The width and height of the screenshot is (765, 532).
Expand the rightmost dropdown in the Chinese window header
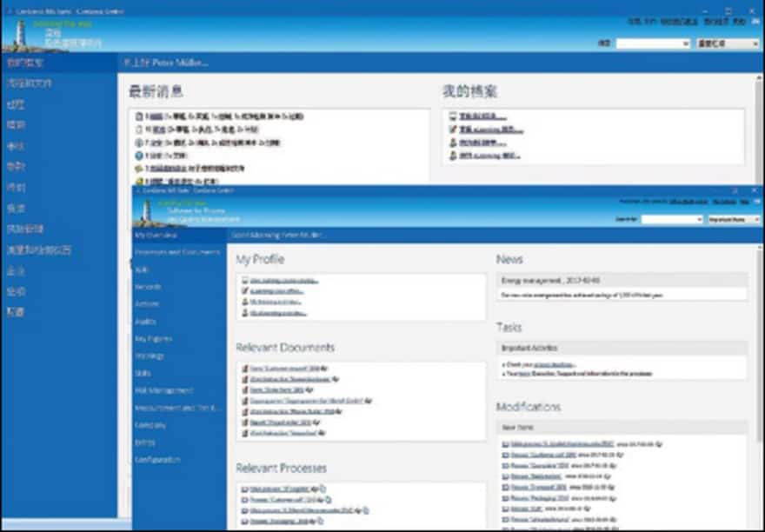coord(728,43)
